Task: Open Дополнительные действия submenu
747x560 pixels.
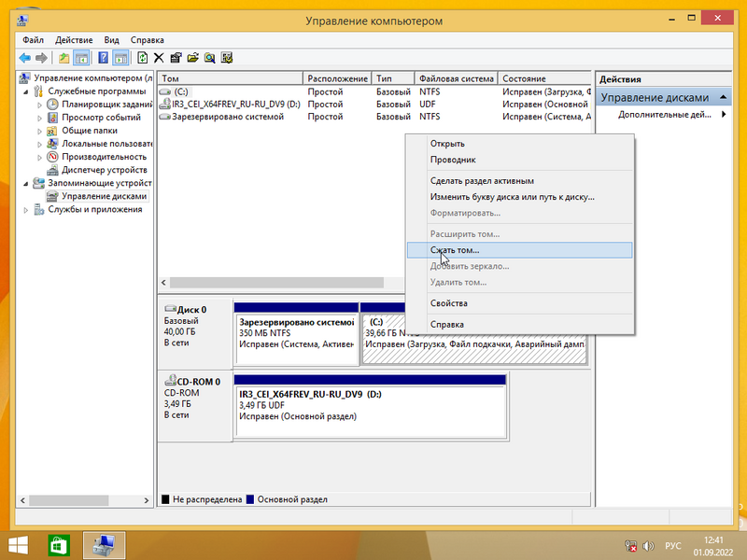Action: pyautogui.click(x=663, y=114)
